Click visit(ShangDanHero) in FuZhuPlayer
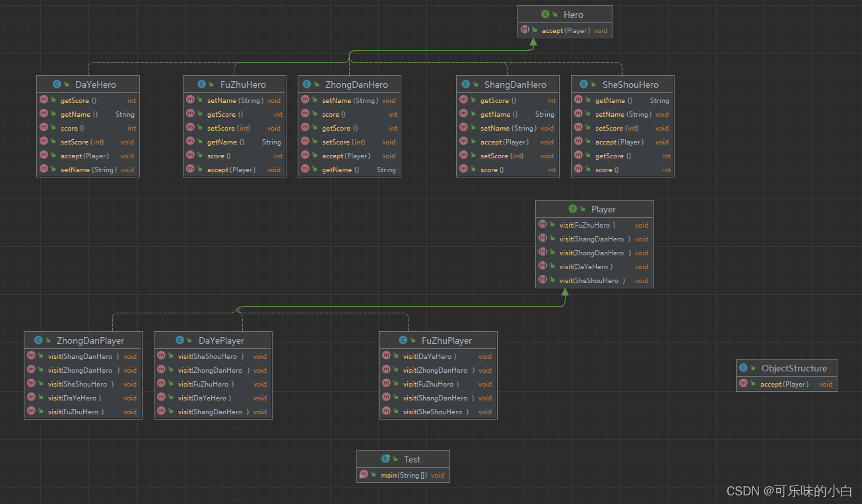 [x=438, y=398]
